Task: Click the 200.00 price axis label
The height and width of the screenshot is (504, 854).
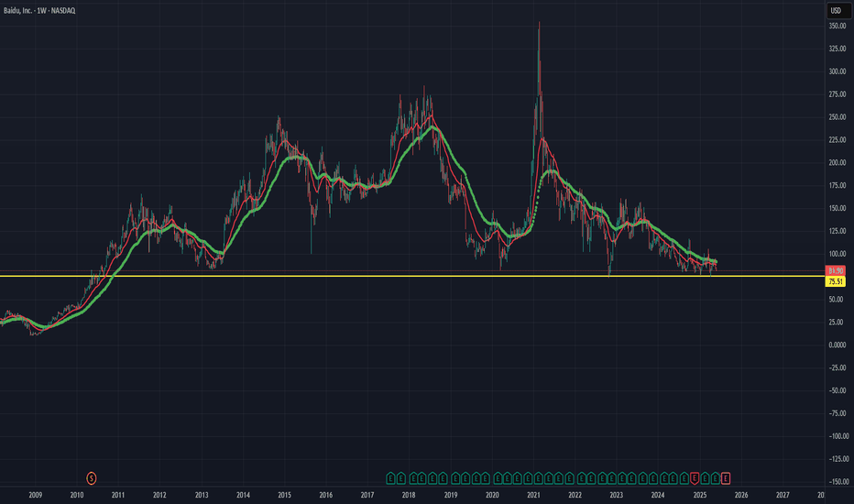Action: [x=838, y=163]
